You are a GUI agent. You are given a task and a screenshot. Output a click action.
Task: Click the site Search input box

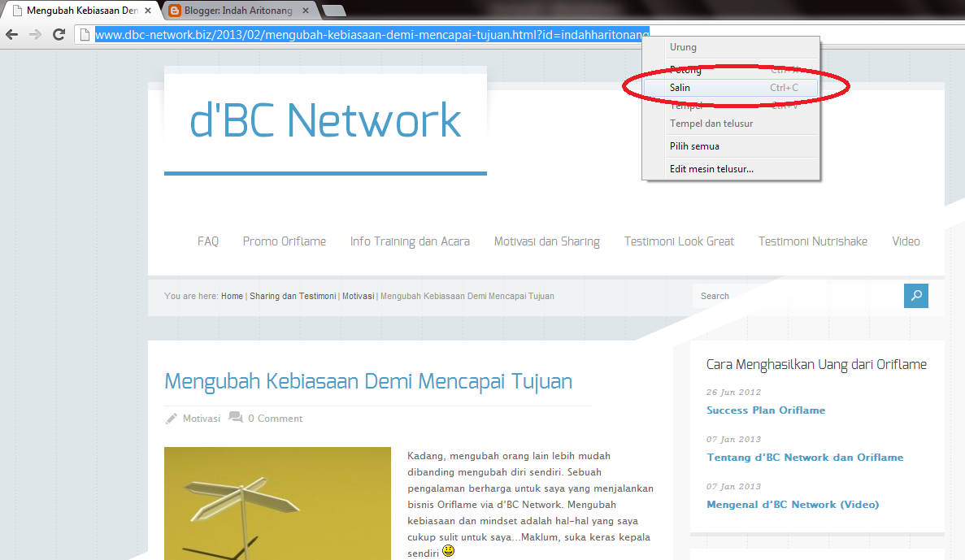tap(798, 295)
